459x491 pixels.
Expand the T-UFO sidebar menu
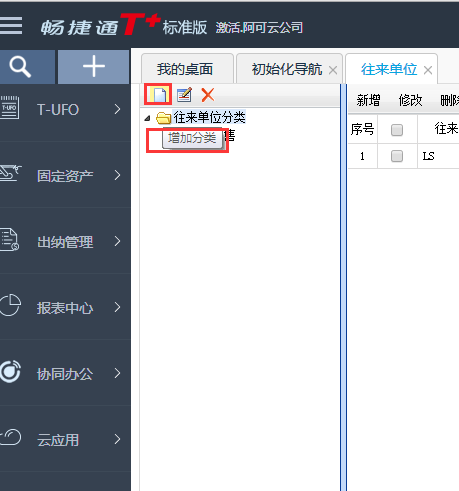point(65,109)
